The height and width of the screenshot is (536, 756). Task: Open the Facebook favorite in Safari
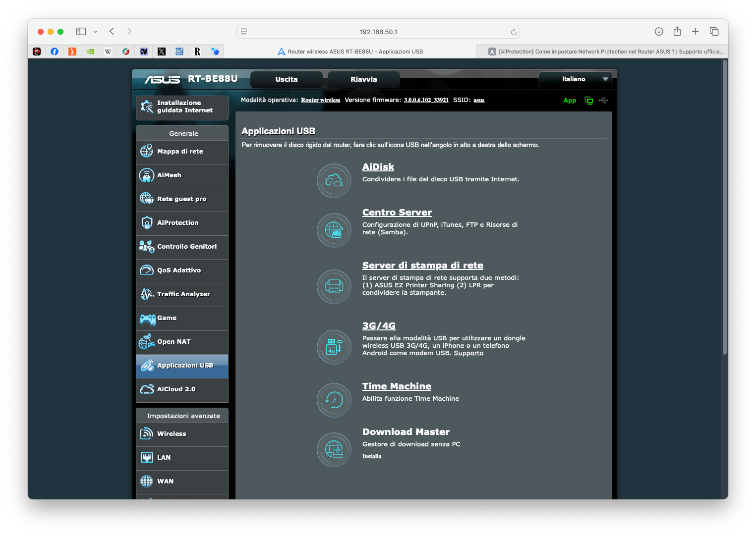coord(55,52)
